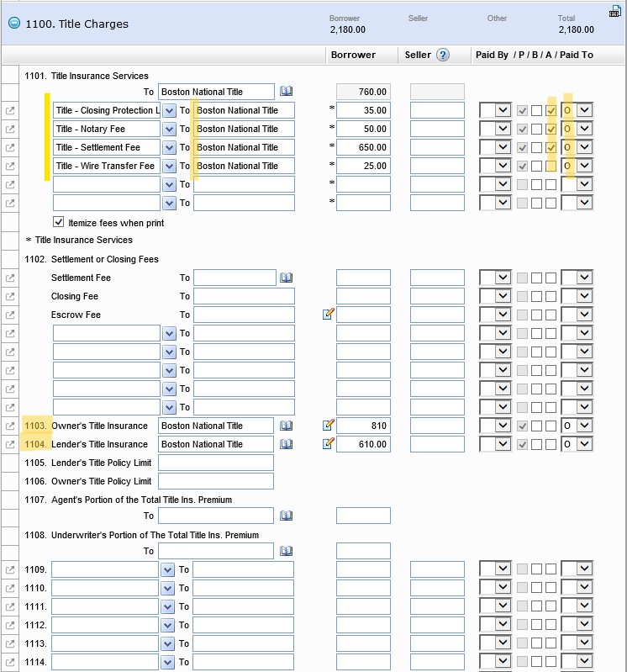The image size is (627, 672).
Task: Click the seller amount field for Notary Fee
Action: [x=437, y=129]
